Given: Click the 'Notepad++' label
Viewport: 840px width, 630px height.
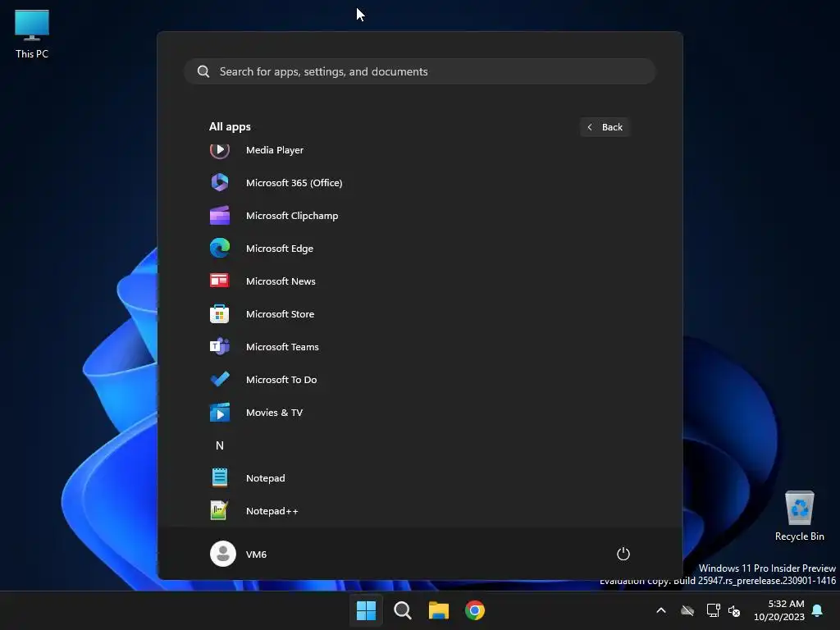Looking at the screenshot, I should pyautogui.click(x=272, y=510).
